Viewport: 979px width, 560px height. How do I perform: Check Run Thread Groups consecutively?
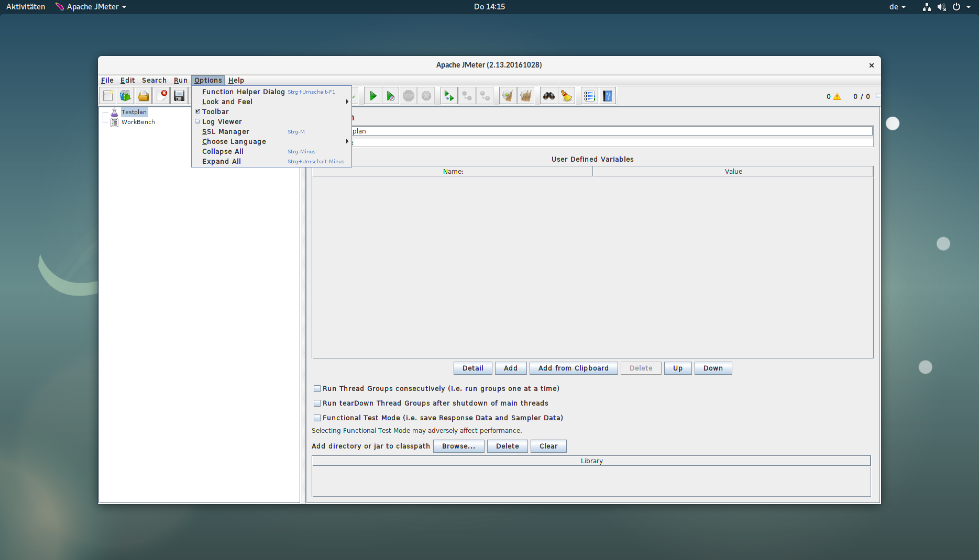(317, 388)
